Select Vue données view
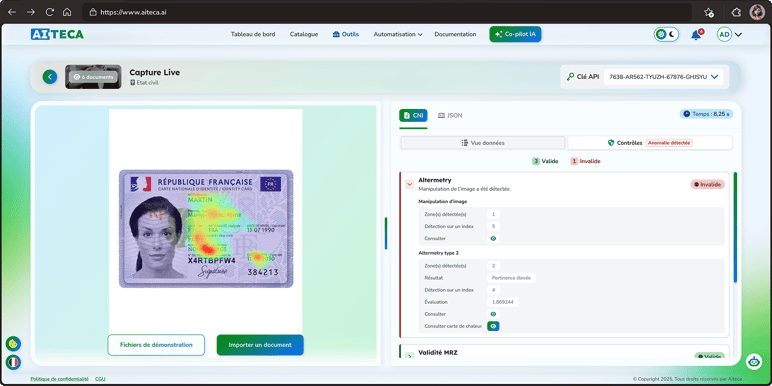This screenshot has width=772, height=386. click(483, 143)
